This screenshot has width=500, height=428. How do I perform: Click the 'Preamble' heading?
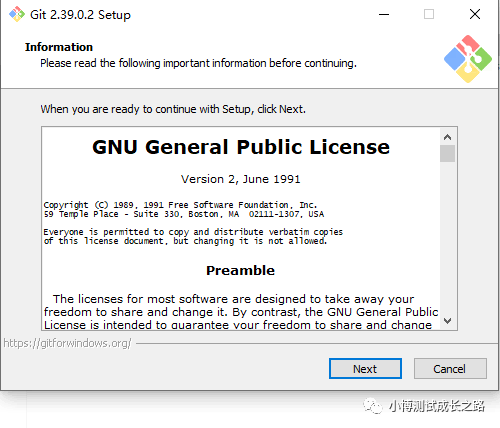[x=240, y=270]
